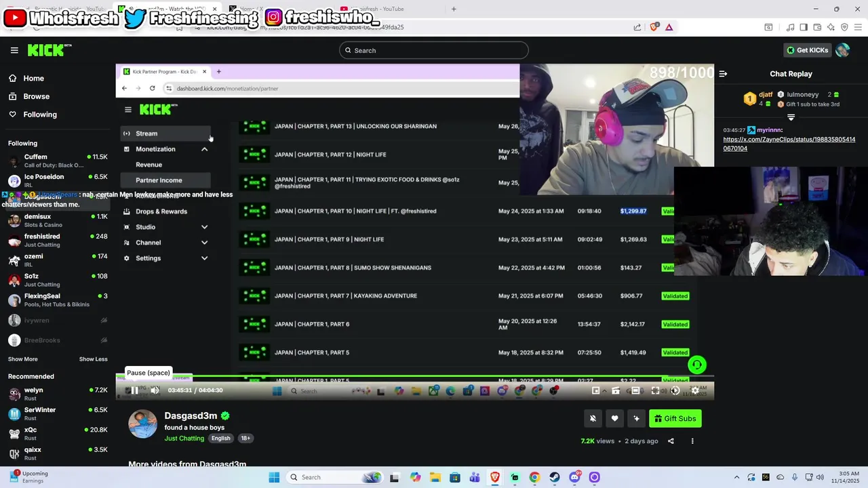Screen dimensions: 868x488
Task: Open Ice Poseidon's channel
Action: 57,180
